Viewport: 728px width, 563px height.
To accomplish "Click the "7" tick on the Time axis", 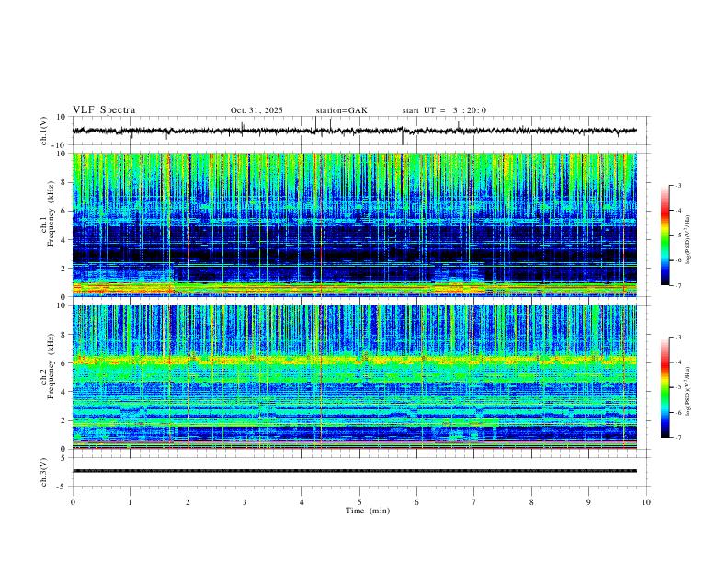I will (x=474, y=502).
